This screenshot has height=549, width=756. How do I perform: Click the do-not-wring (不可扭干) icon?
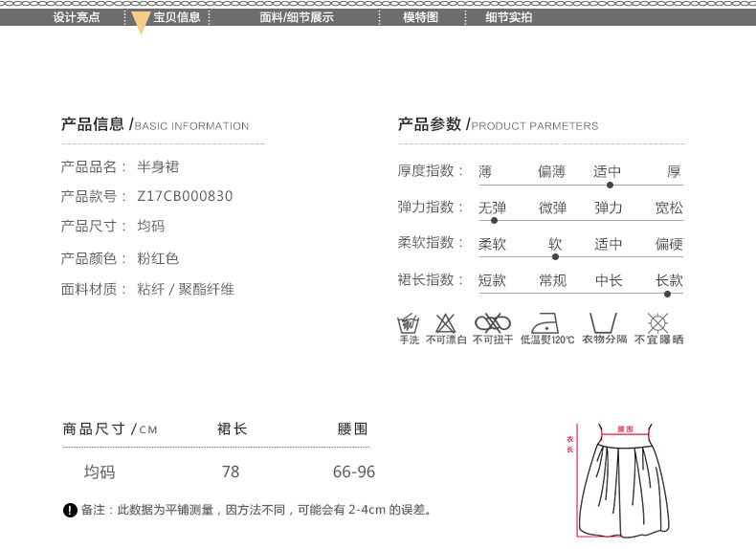pyautogui.click(x=493, y=322)
